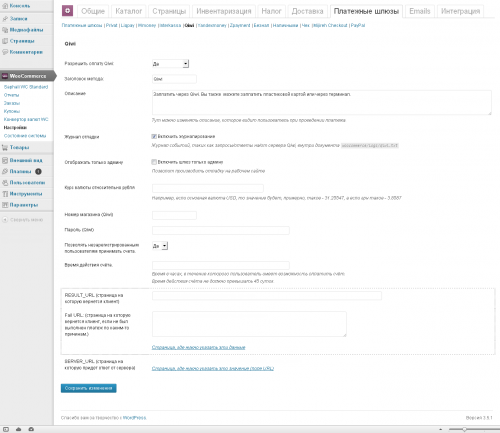Open the unregistered users accept invoices dropdown
The image size is (500, 433).
(160, 246)
